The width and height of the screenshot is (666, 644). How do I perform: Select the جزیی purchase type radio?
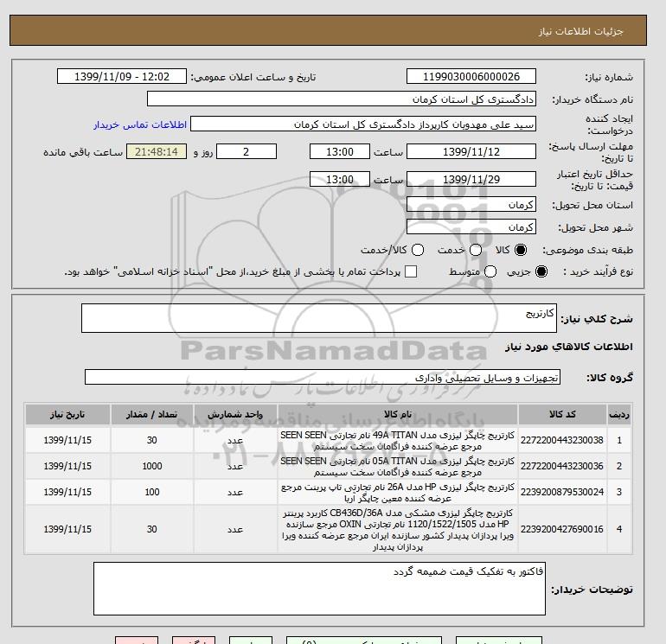pos(541,271)
